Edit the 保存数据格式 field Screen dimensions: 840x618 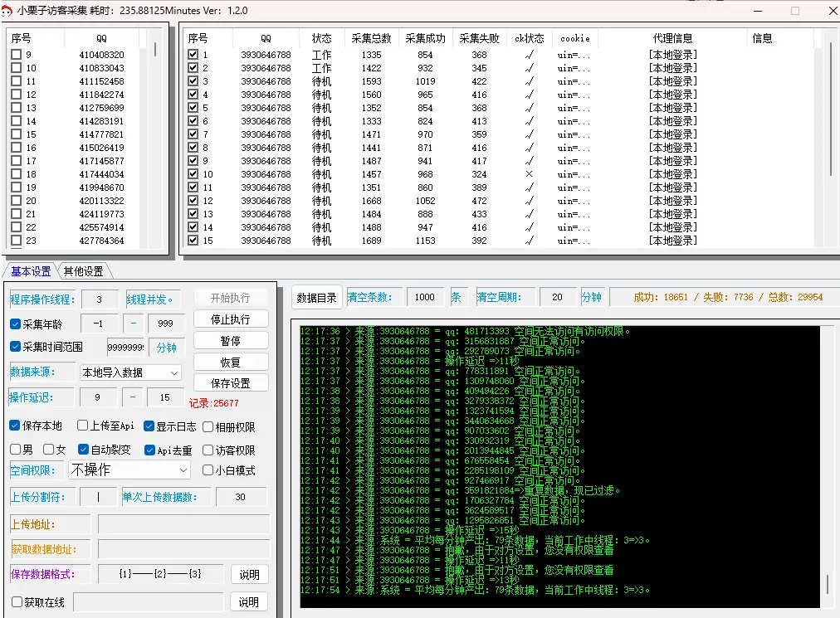point(161,574)
